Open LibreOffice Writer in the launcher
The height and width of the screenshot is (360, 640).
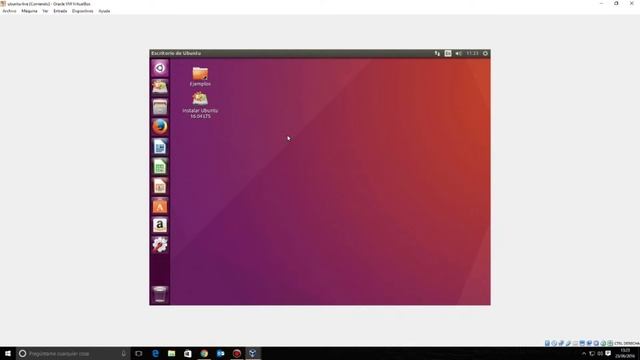[160, 147]
